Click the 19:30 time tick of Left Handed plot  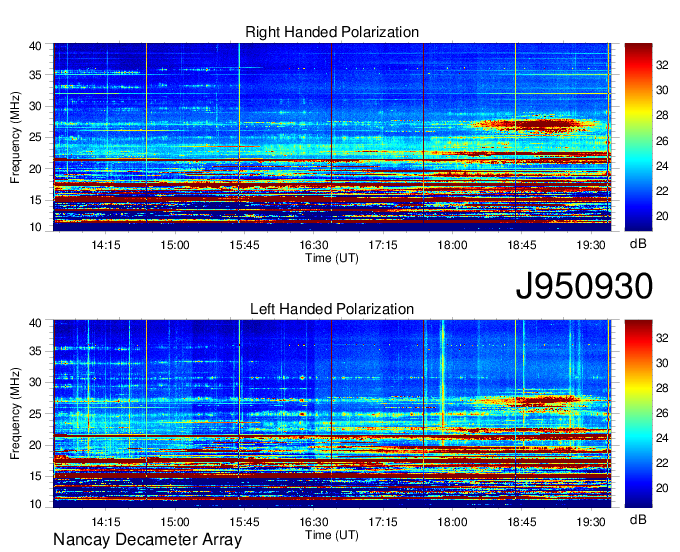click(591, 521)
